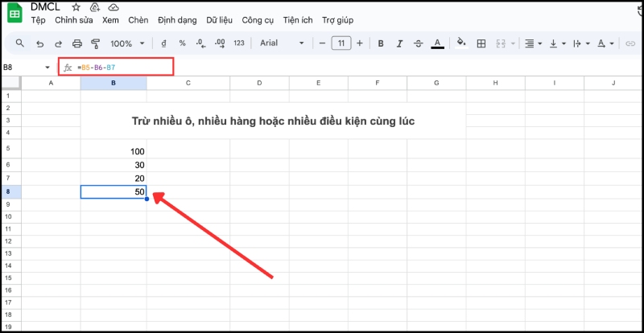The image size is (644, 333).
Task: Toggle bold formatting
Action: pos(381,43)
